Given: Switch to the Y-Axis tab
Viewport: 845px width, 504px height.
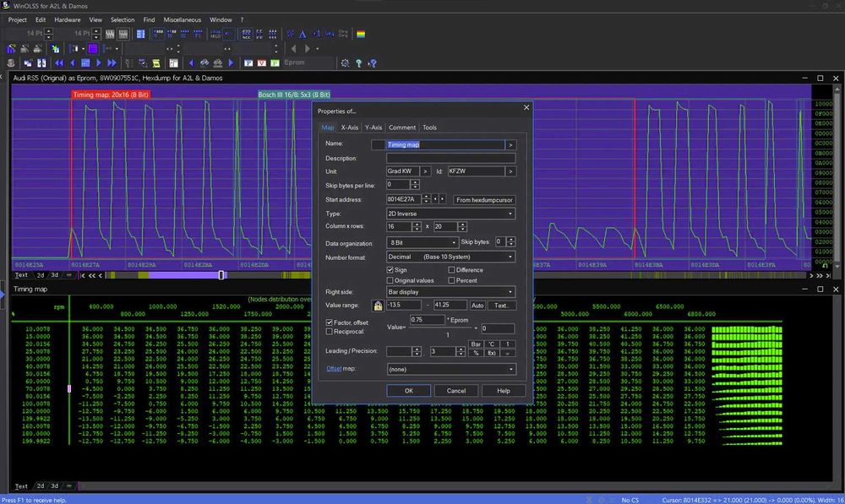Looking at the screenshot, I should pos(373,127).
